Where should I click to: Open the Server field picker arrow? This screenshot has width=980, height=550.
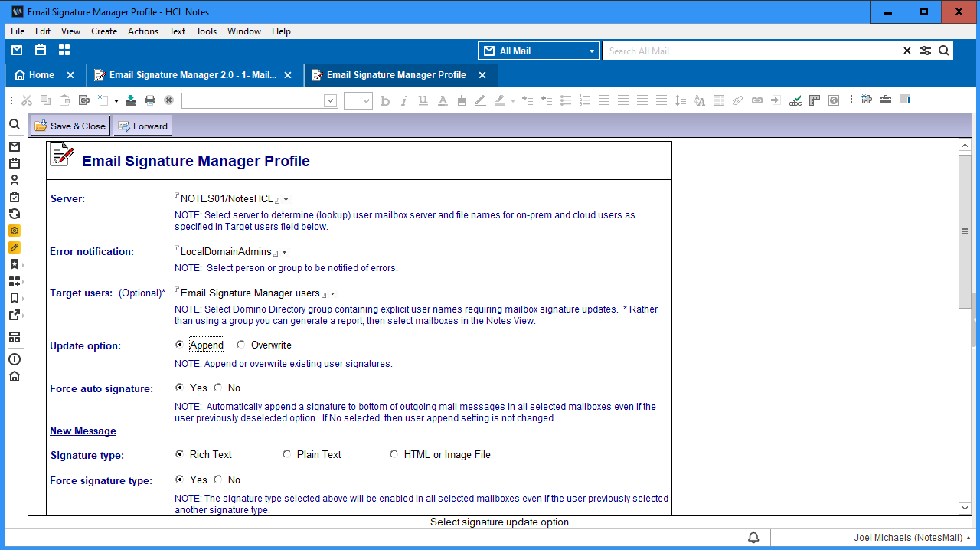[286, 198]
